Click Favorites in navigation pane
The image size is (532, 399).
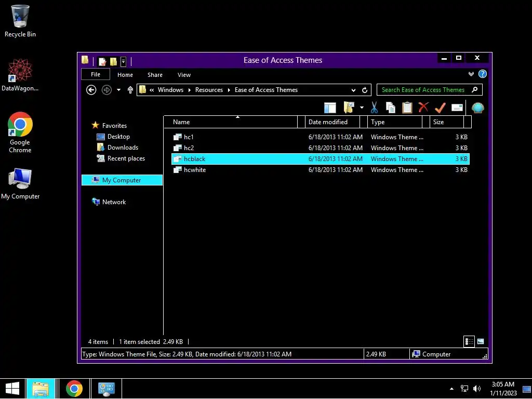[x=114, y=126]
